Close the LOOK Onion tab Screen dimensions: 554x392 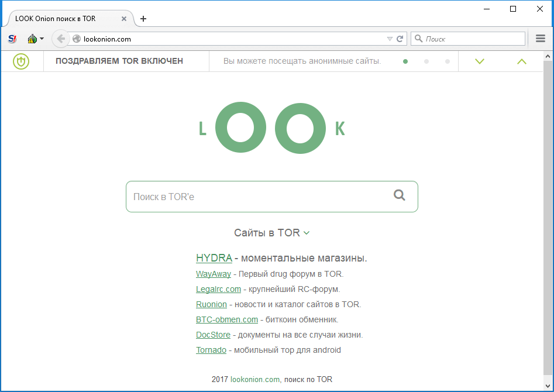124,19
